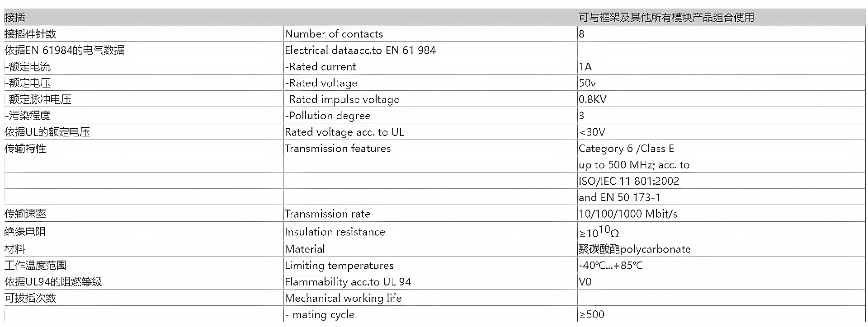Click the value 'V0'
The image size is (868, 327).
[x=585, y=282]
